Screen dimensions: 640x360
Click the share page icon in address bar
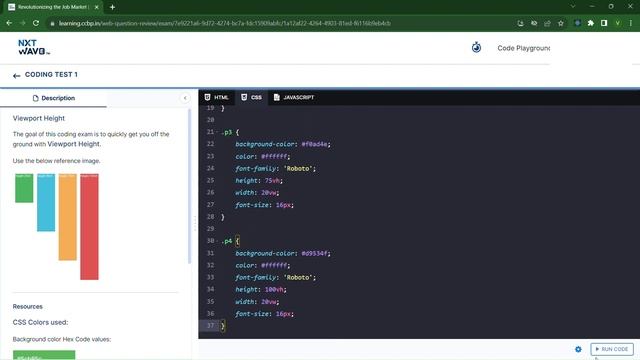[547, 23]
